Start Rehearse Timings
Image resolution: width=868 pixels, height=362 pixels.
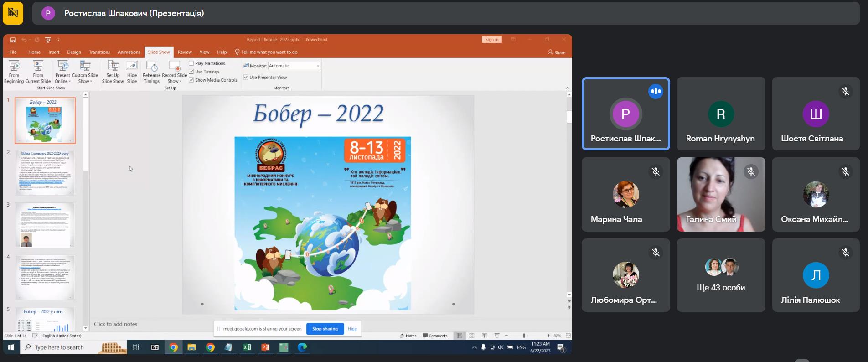pyautogui.click(x=151, y=72)
